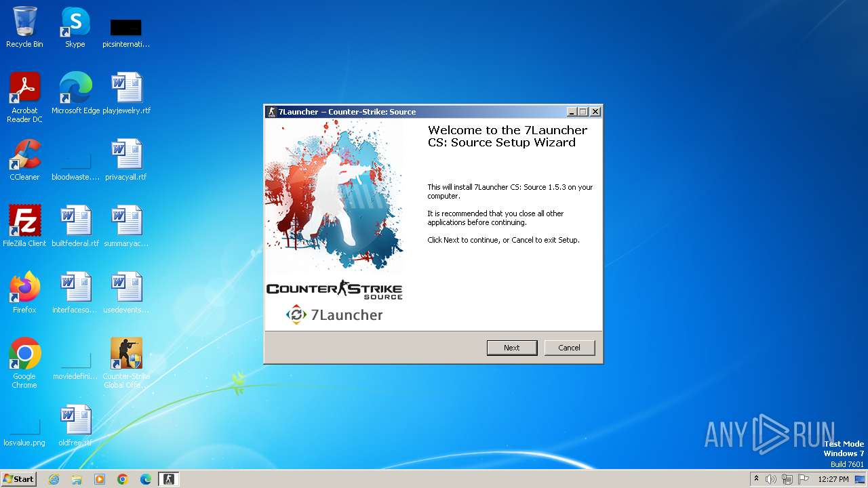Select the oldfree.rtf document icon

pos(75,426)
